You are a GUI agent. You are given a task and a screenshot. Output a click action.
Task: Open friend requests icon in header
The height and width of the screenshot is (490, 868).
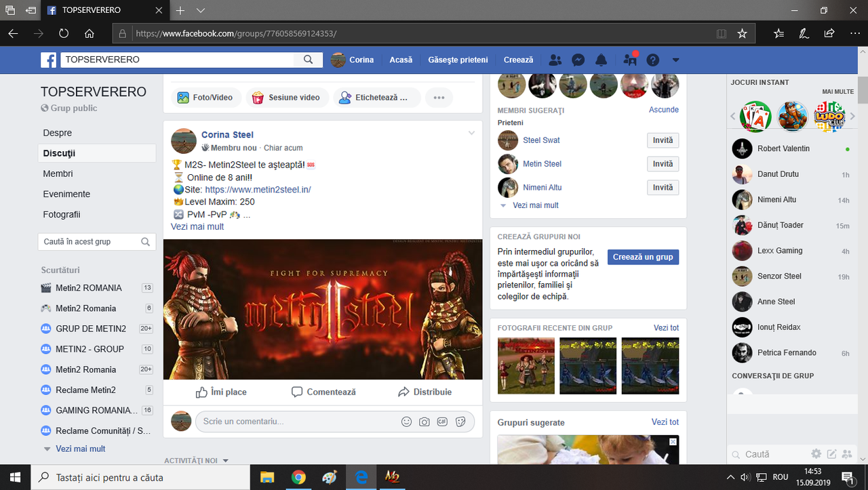(555, 60)
